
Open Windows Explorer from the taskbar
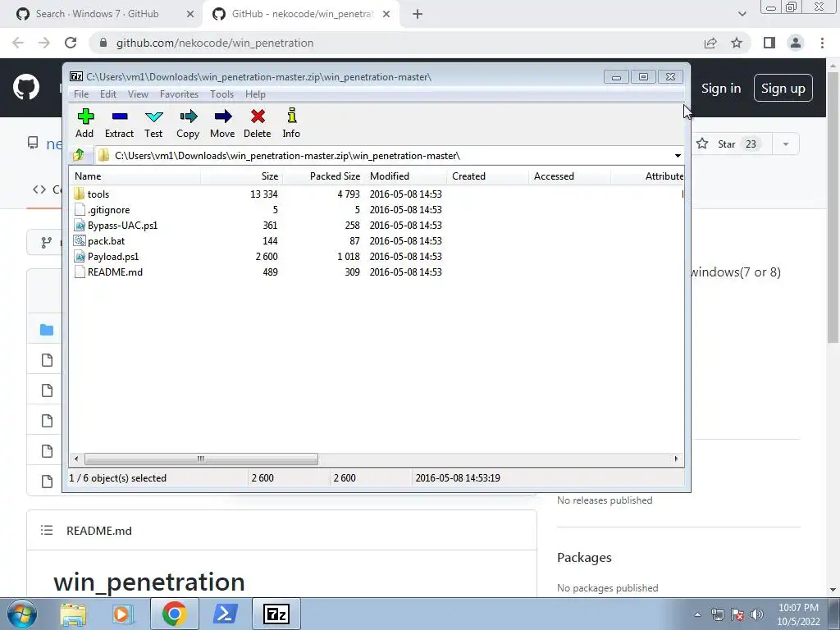pyautogui.click(x=73, y=614)
